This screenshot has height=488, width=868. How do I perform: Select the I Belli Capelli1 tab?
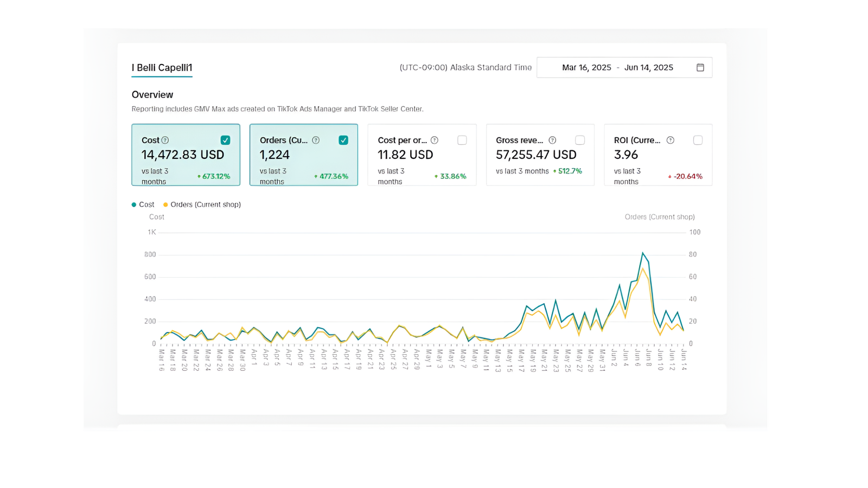pyautogui.click(x=162, y=68)
